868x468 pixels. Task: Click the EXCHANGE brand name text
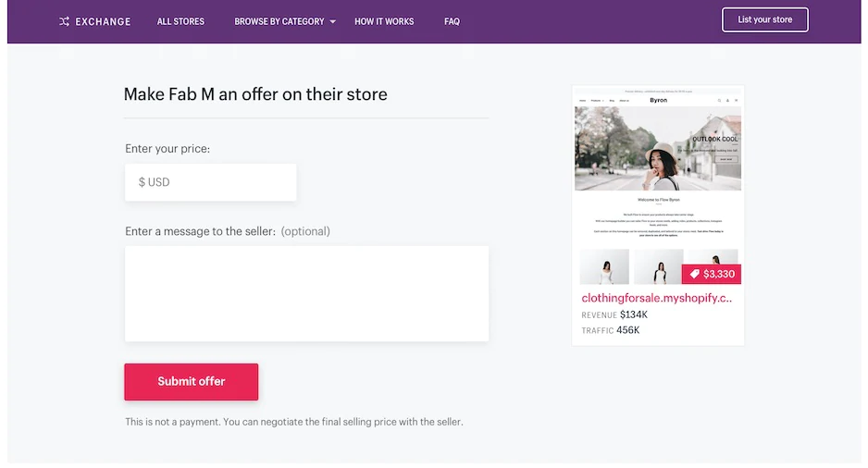(103, 21)
